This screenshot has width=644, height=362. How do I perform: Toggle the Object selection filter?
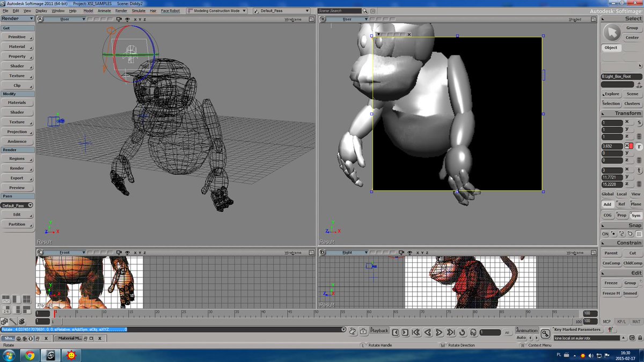tap(611, 48)
